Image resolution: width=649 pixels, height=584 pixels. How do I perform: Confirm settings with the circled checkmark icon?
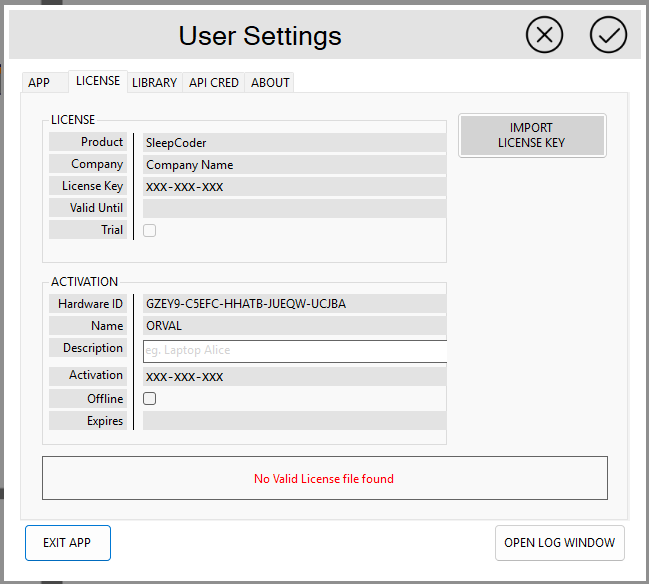607,35
